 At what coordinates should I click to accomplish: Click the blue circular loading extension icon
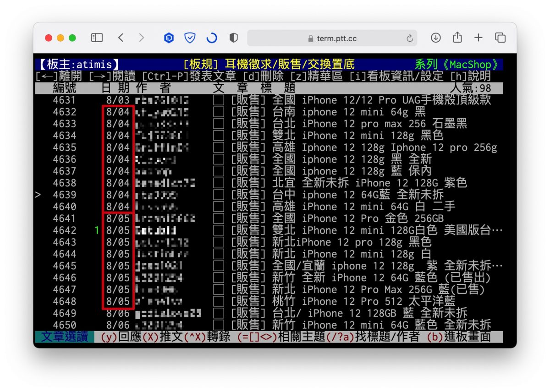pyautogui.click(x=212, y=38)
